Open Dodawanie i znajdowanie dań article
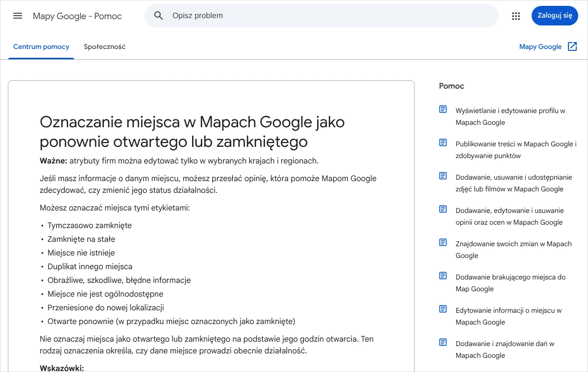Screen dimensions: 588x372 505,349
